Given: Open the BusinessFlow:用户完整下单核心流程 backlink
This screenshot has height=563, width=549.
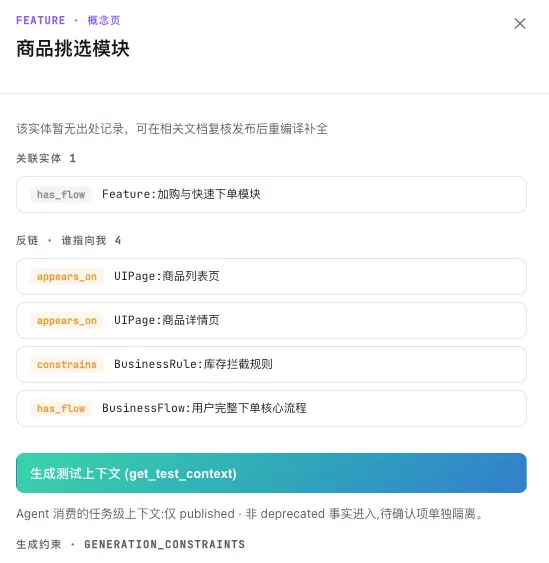Looking at the screenshot, I should [x=271, y=408].
